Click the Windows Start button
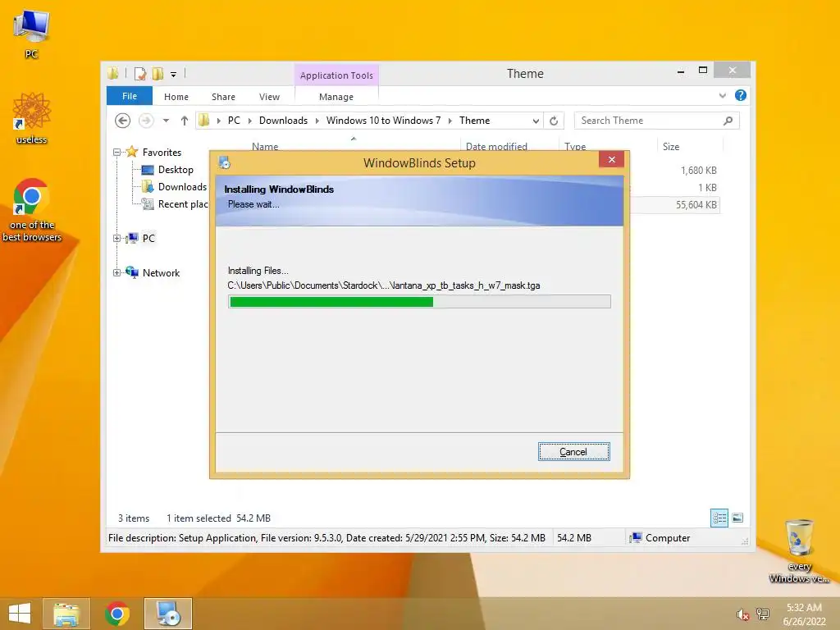This screenshot has width=840, height=630. pyautogui.click(x=20, y=614)
